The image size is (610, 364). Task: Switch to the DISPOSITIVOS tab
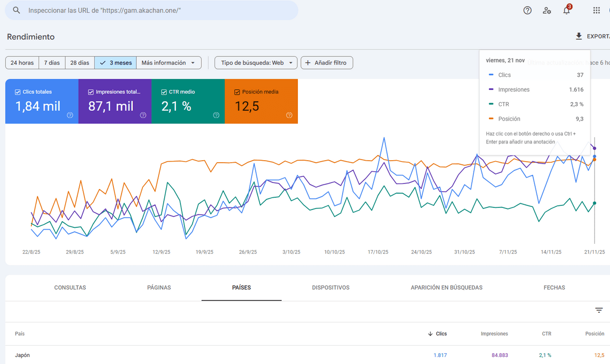(x=330, y=288)
